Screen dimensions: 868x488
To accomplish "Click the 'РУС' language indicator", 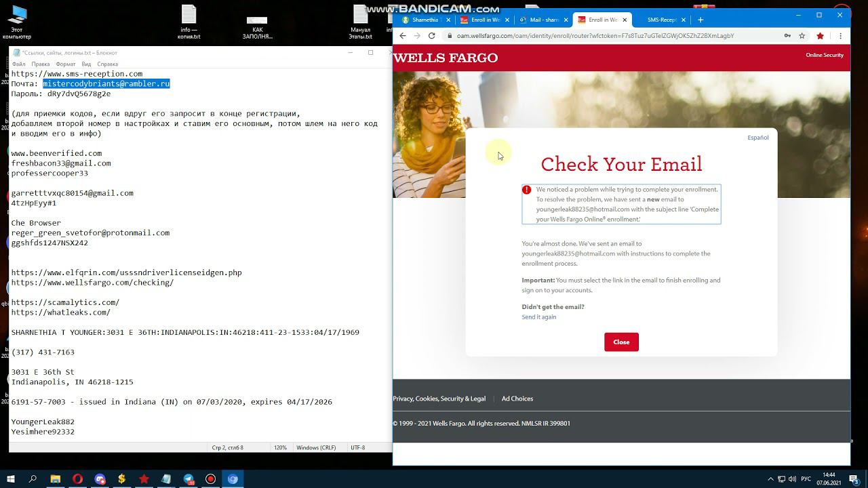I will tap(806, 479).
